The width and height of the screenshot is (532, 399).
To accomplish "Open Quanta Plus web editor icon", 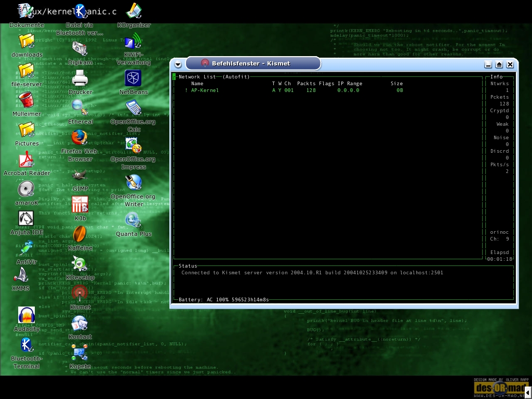I will (x=134, y=220).
